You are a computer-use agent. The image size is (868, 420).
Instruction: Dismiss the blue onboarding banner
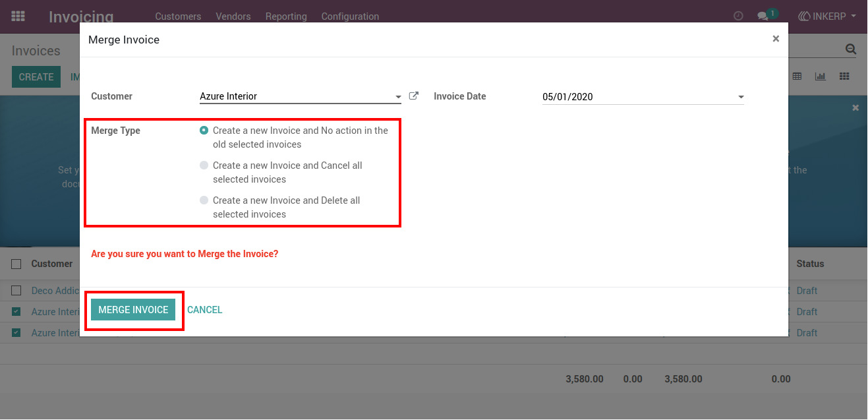(x=855, y=107)
